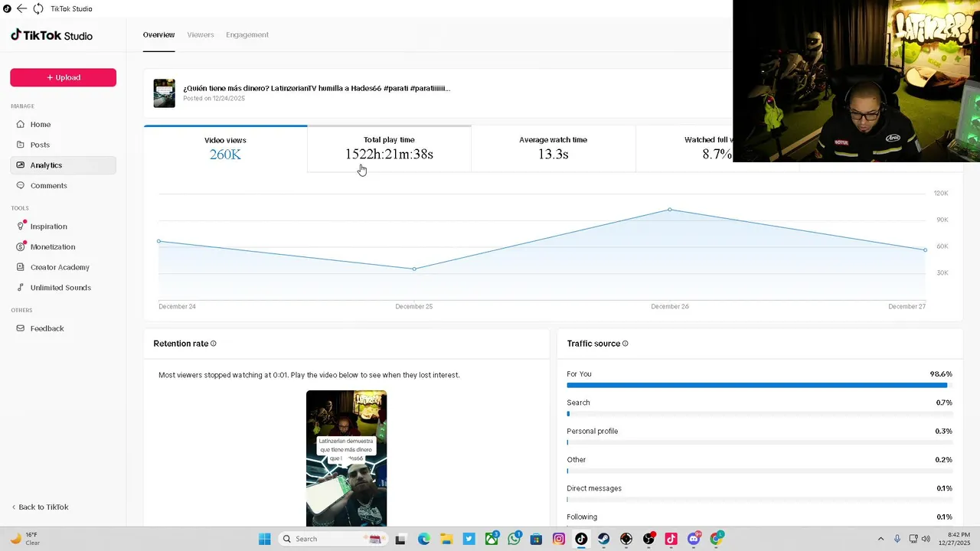The image size is (980, 551).
Task: Play the retention rate video preview
Action: 346,458
